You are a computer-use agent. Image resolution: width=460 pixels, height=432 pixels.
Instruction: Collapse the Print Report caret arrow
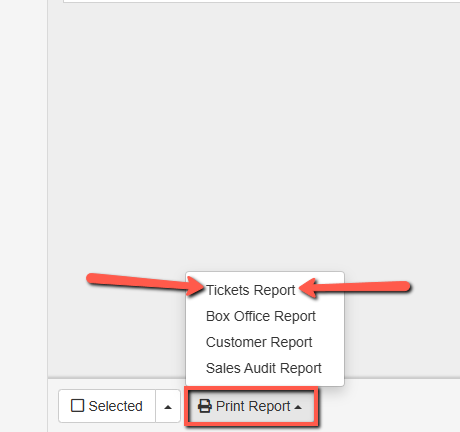pyautogui.click(x=298, y=407)
